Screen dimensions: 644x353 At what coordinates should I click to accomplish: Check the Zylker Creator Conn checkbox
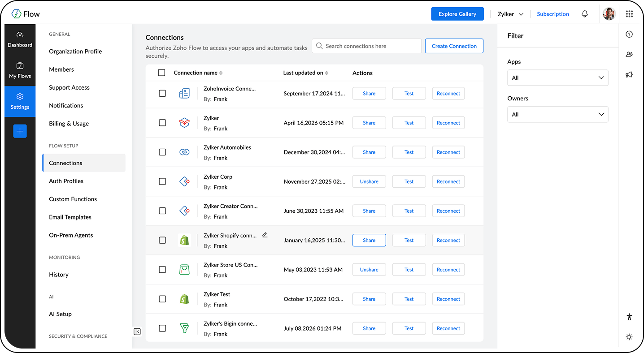pos(162,211)
